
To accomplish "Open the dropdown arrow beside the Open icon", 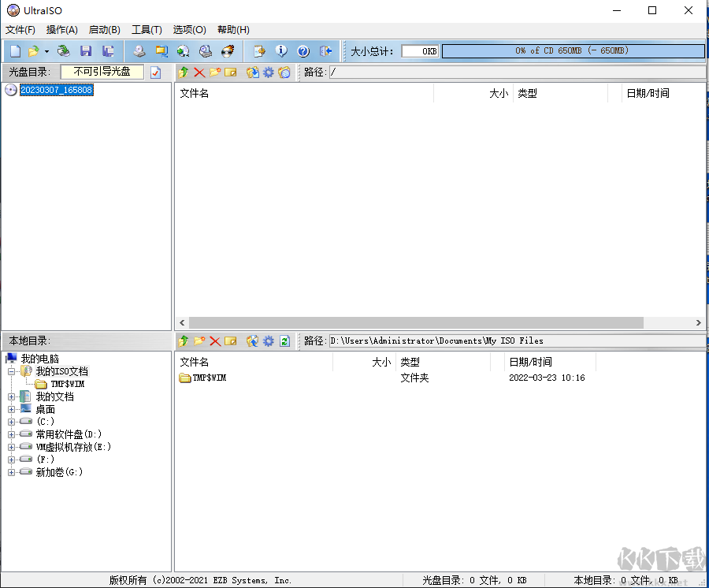I will click(45, 51).
